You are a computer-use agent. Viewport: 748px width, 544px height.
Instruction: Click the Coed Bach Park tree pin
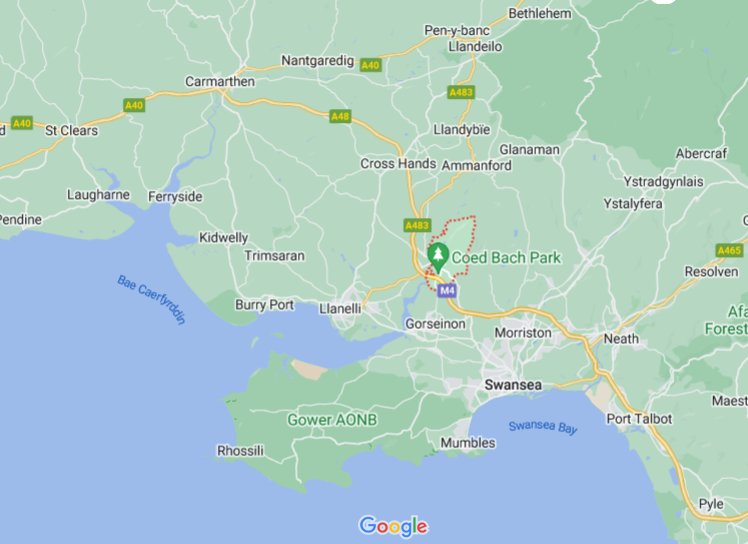point(438,258)
